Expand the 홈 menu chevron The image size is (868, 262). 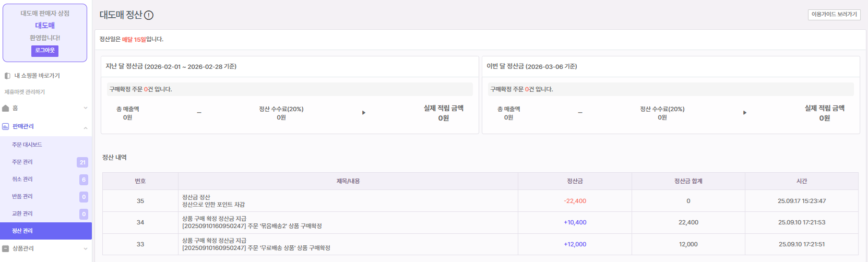click(86, 108)
